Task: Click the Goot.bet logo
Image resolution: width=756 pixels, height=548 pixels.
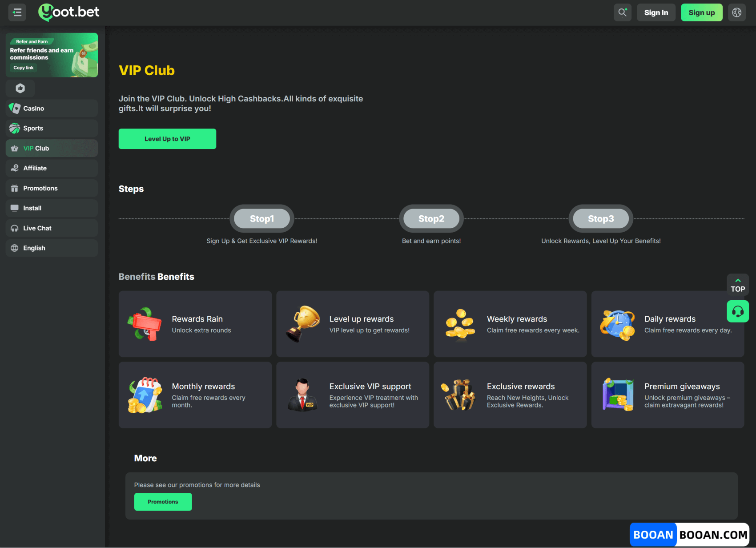Action: click(69, 12)
